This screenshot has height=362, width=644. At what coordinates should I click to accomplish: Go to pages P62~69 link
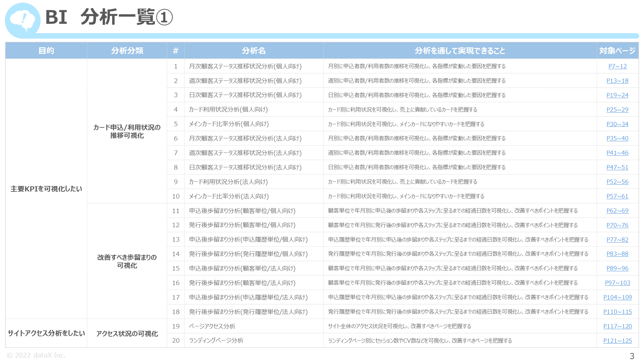tap(617, 211)
